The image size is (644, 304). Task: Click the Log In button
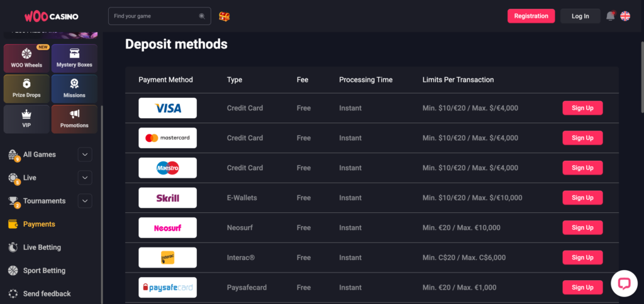580,16
